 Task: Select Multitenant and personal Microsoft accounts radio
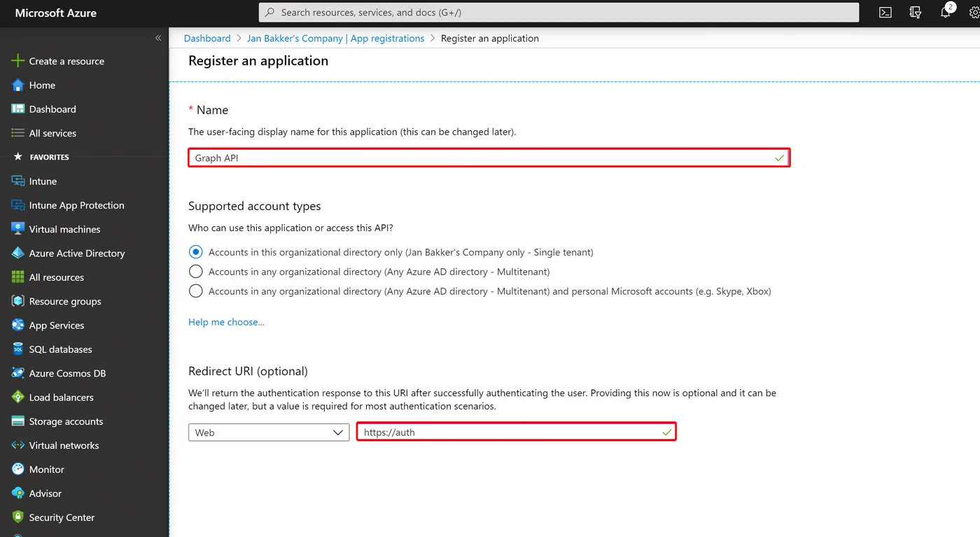click(x=196, y=291)
